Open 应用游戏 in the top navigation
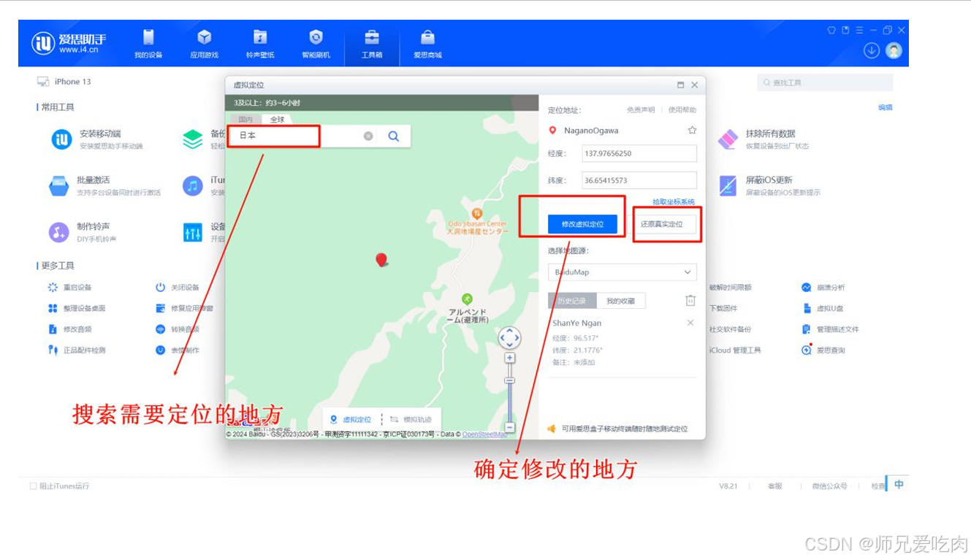 pos(205,44)
